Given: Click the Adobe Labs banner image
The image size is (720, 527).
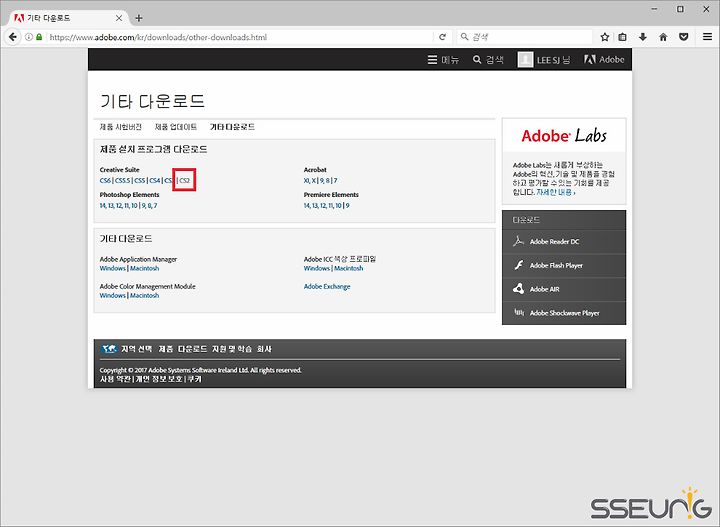Looking at the screenshot, I should click(564, 135).
